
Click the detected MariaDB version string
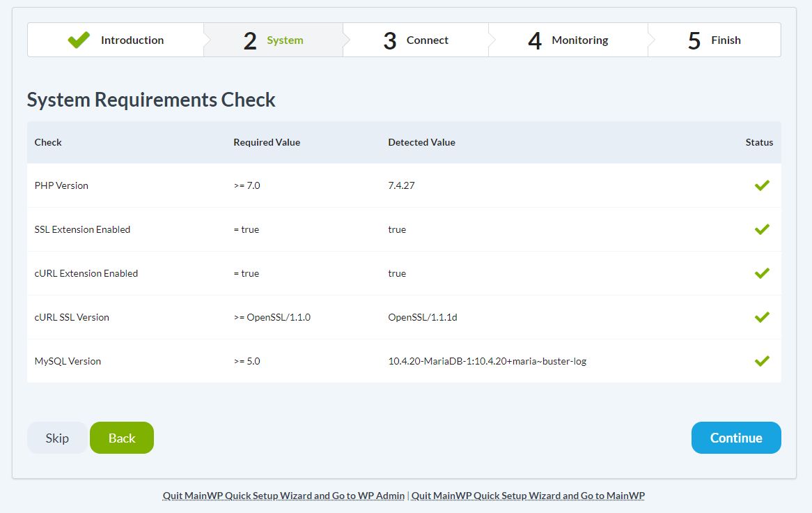point(487,361)
